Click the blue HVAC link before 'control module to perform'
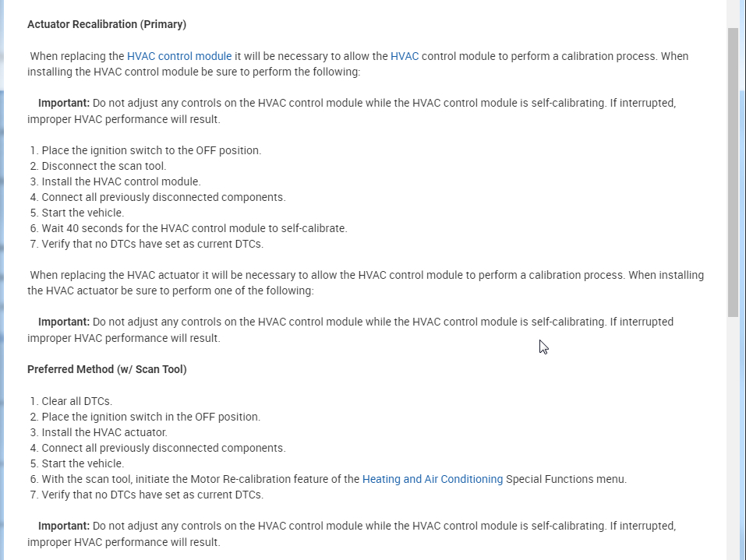 [x=405, y=56]
